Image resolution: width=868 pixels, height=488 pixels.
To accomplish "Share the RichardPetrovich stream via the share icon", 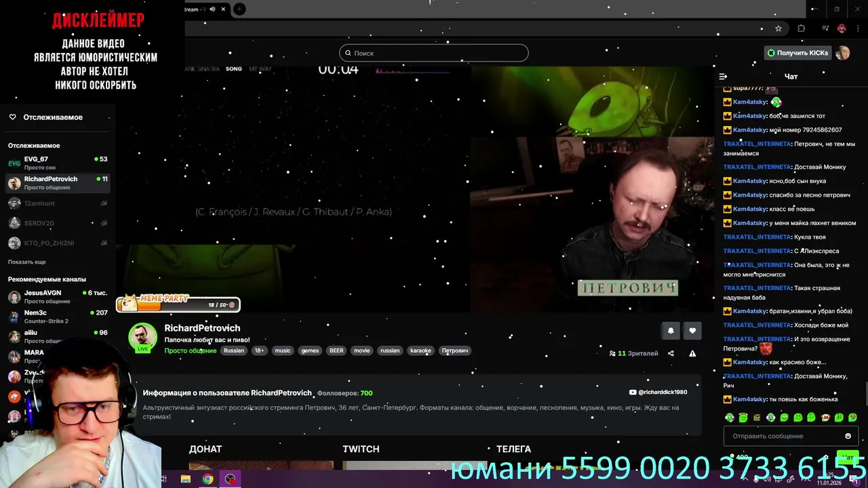I will tap(671, 353).
